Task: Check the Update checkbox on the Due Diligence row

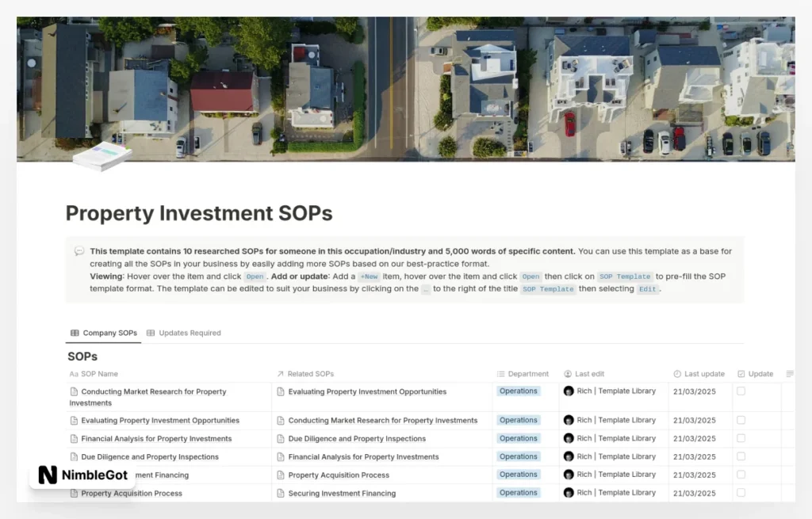Action: point(741,456)
